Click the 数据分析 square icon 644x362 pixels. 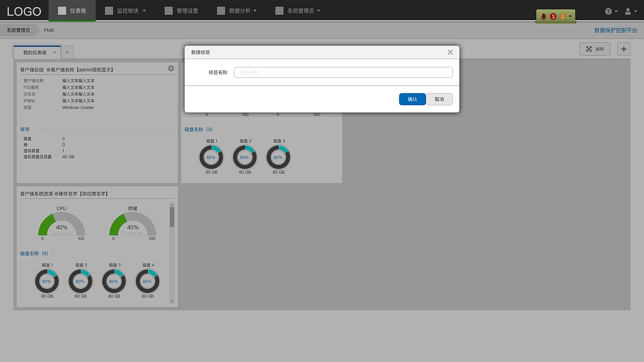(220, 11)
